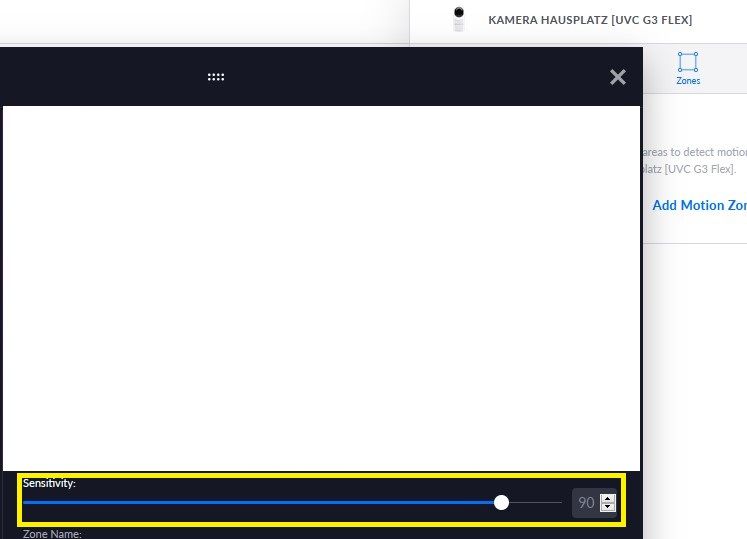Image resolution: width=747 pixels, height=539 pixels.
Task: Click the dark header bar of the editor
Action: tap(400, 77)
